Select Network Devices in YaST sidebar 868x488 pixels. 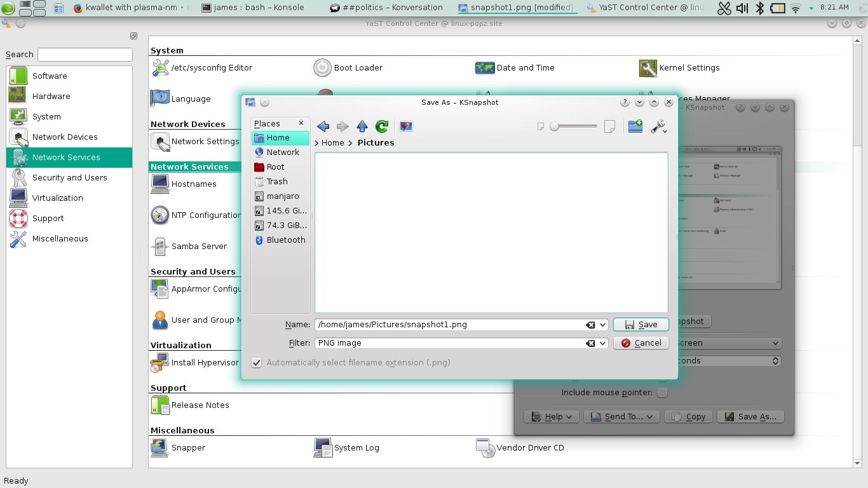(x=69, y=137)
